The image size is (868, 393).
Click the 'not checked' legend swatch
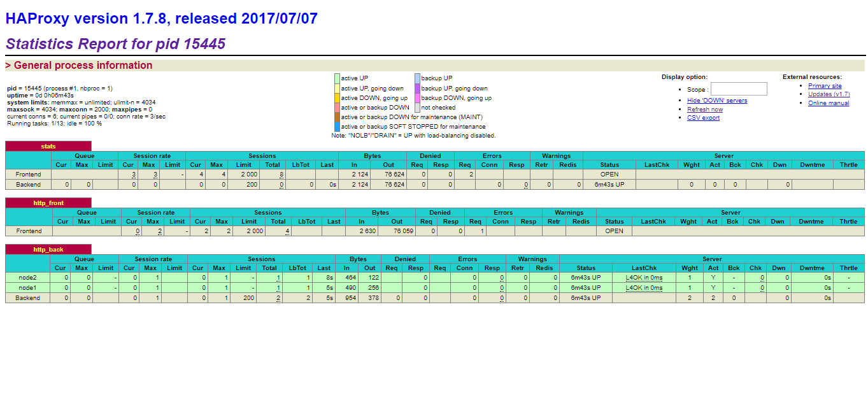click(x=417, y=108)
